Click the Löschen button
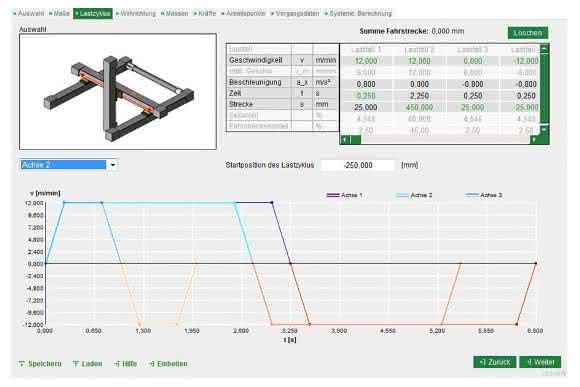This screenshot has width=580, height=387. pyautogui.click(x=527, y=33)
